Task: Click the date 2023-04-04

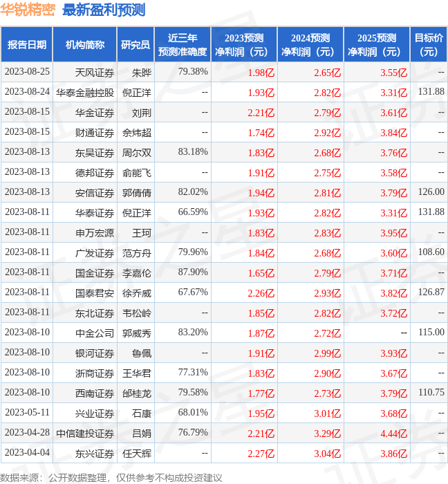Action: pyautogui.click(x=27, y=452)
